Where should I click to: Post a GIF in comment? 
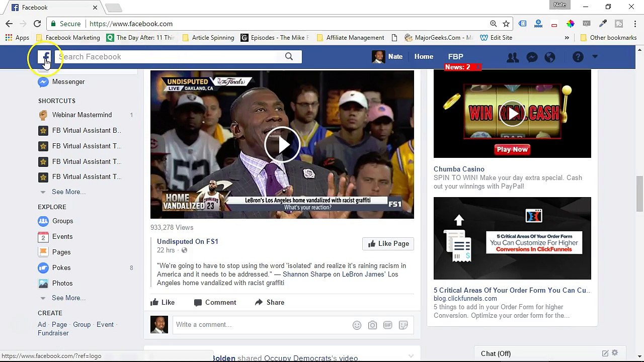(387, 325)
